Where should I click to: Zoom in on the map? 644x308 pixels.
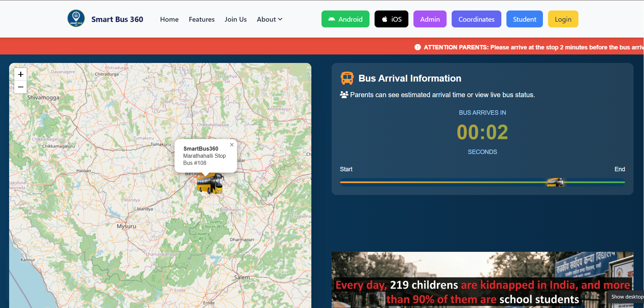(x=21, y=74)
